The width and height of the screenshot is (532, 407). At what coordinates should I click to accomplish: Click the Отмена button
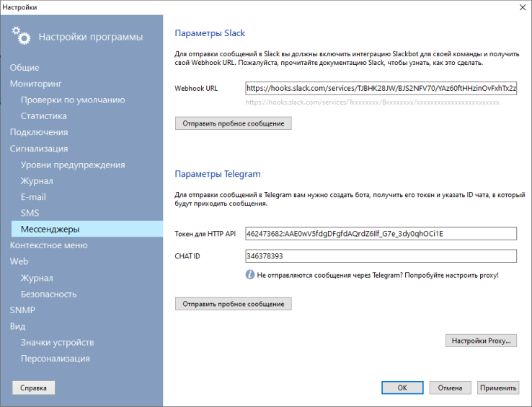[x=451, y=388]
